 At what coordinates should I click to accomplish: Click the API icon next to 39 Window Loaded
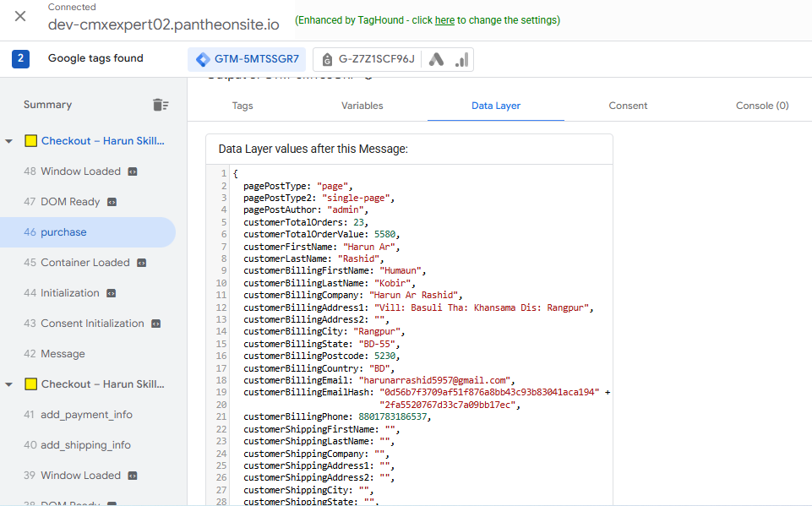[x=133, y=476]
